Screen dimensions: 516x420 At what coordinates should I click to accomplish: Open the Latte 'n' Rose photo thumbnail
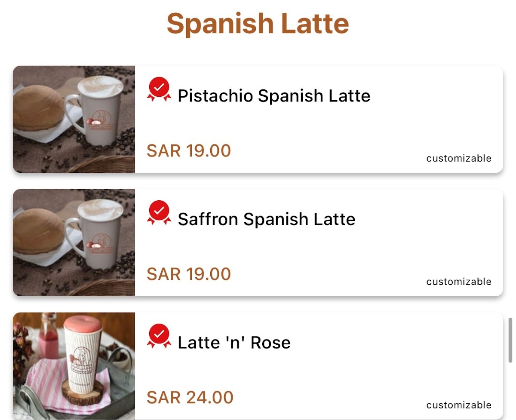coord(74,366)
